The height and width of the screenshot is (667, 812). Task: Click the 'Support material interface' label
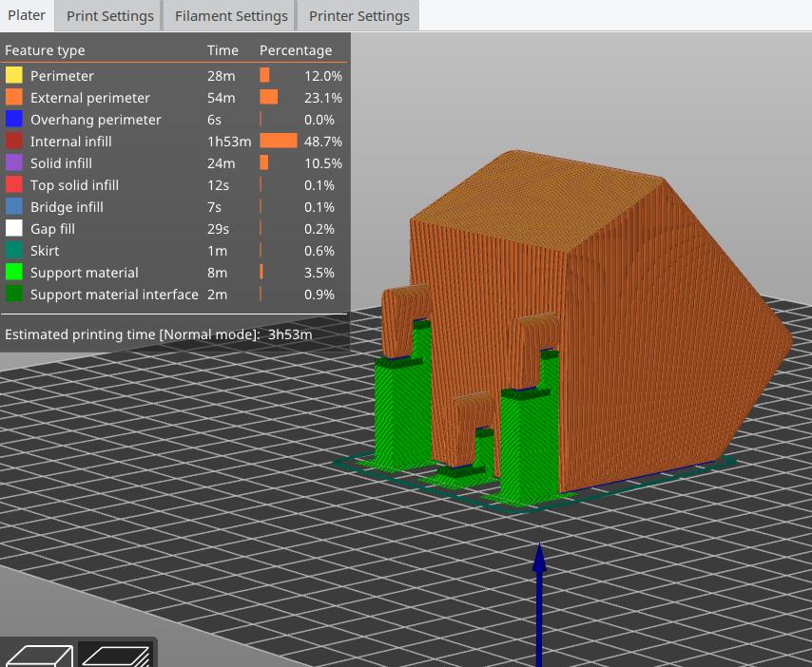(114, 295)
